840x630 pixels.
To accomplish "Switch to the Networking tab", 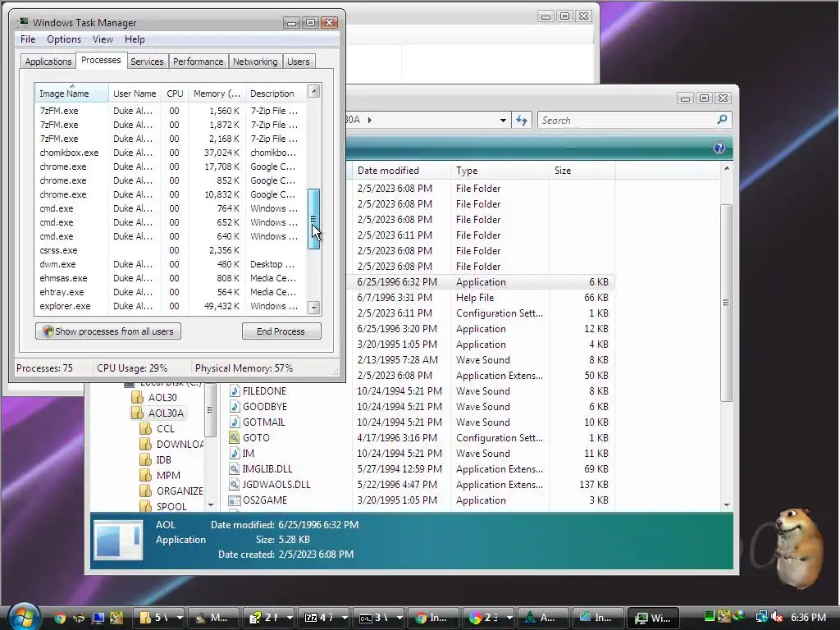I will [255, 62].
